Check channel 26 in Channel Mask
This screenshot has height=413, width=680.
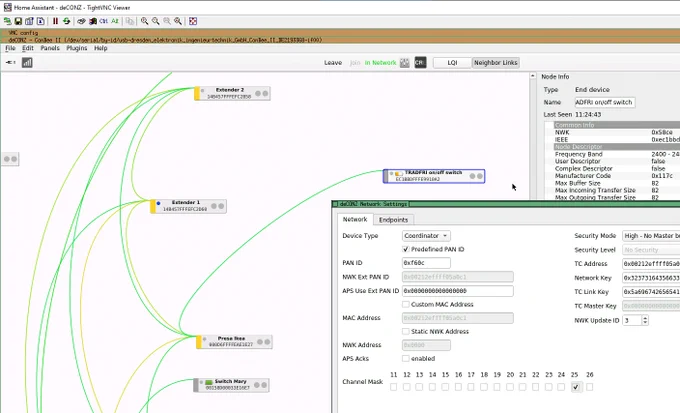coord(589,387)
